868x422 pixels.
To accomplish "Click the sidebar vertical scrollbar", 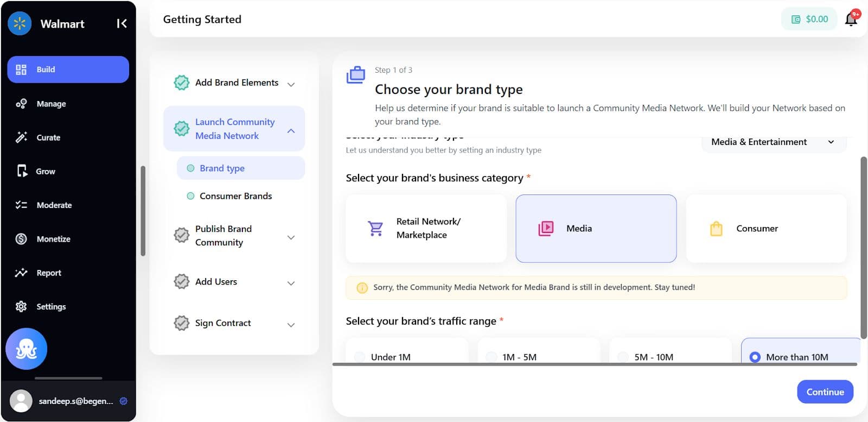I will click(x=143, y=211).
